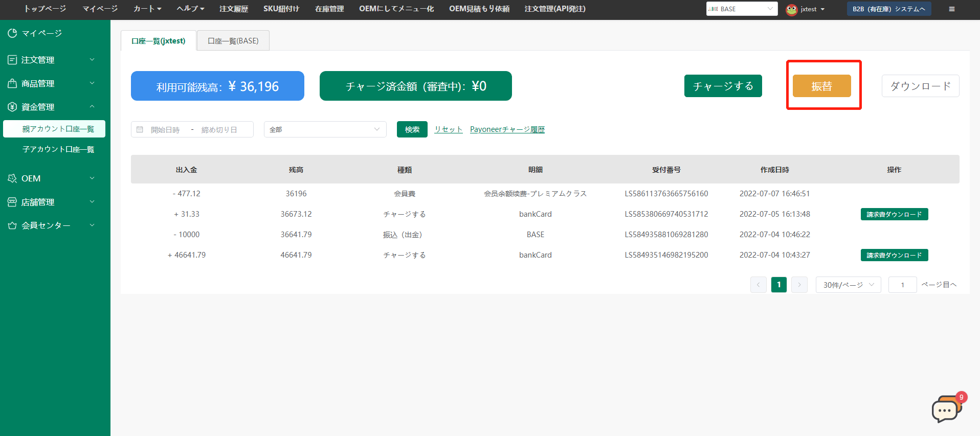Viewport: 980px width, 436px height.
Task: Open OEM見積もり依頼 menu item
Action: tap(479, 9)
